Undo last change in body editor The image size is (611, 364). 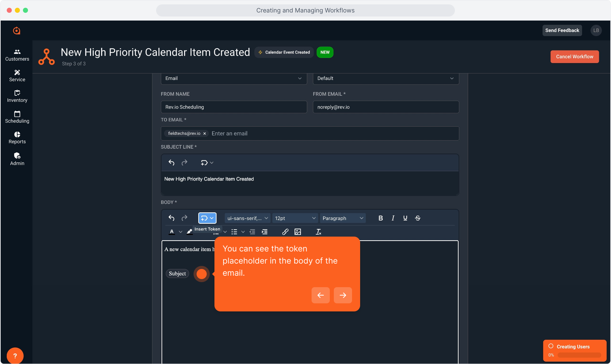click(x=172, y=218)
